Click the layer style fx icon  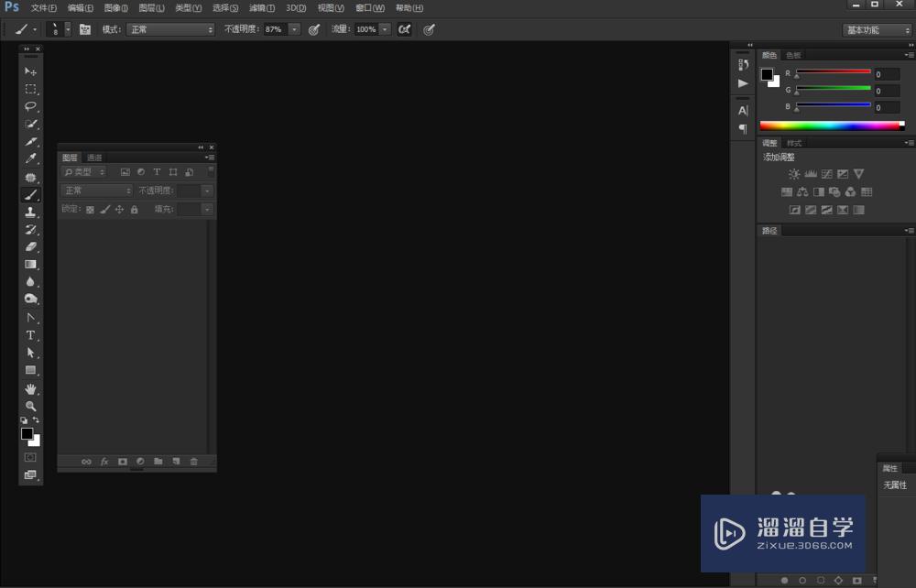coord(104,462)
